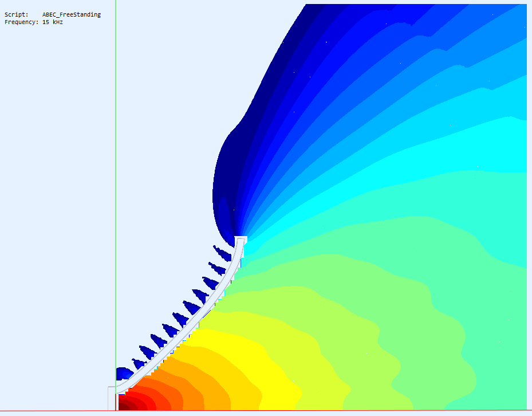Image resolution: width=532 pixels, height=416 pixels.
Task: Click the Frequency: label
Action: pos(21,22)
